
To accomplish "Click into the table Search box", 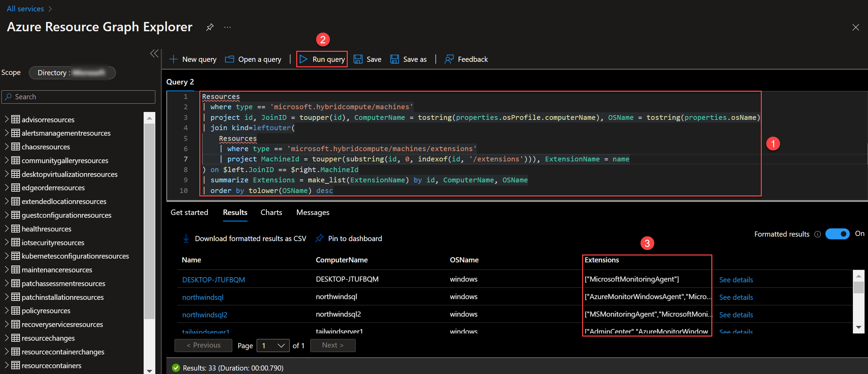I will pos(78,97).
